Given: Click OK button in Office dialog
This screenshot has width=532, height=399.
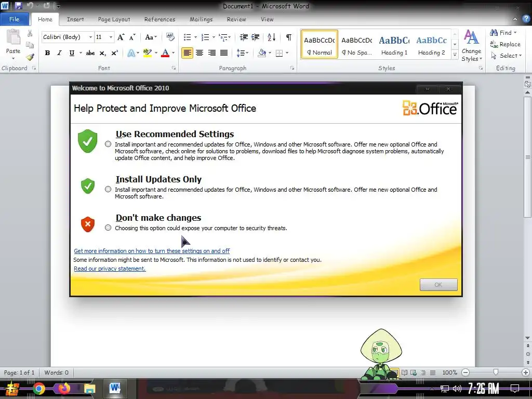Looking at the screenshot, I should coord(438,285).
